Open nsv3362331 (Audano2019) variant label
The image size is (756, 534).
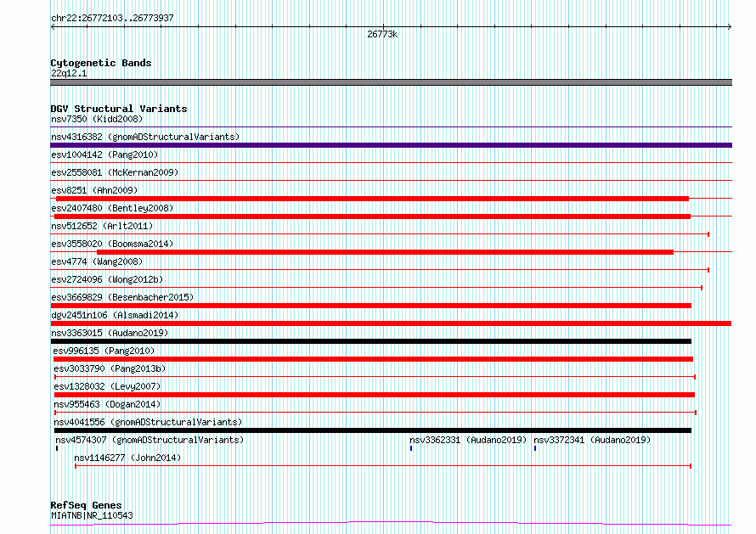[468, 440]
